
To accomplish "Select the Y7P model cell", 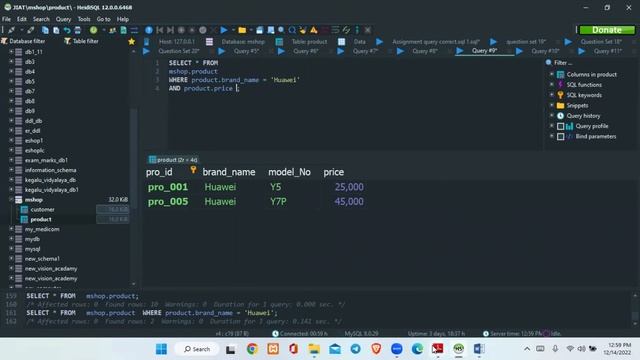I will coord(278,202).
